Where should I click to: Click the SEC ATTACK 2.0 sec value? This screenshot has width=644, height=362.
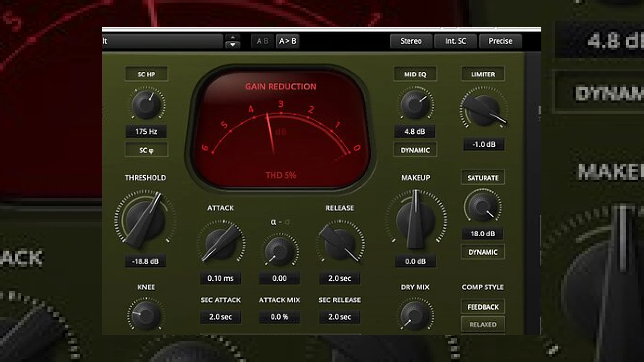[221, 317]
